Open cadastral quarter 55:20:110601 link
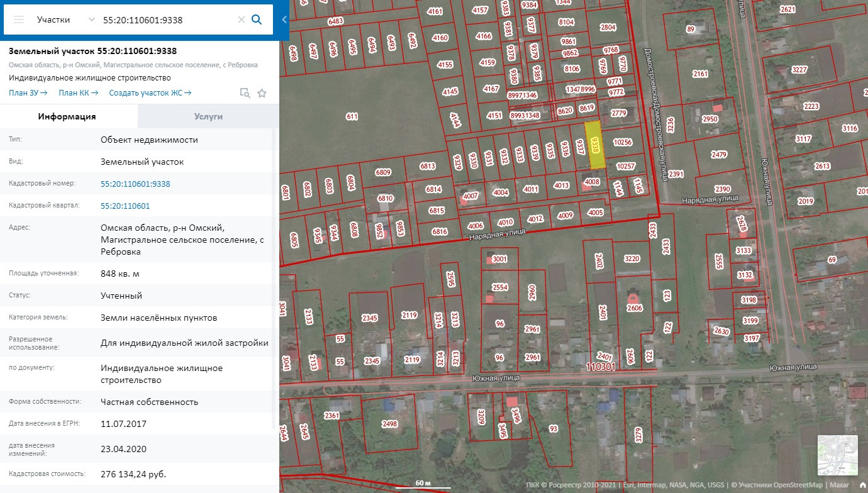 point(125,206)
